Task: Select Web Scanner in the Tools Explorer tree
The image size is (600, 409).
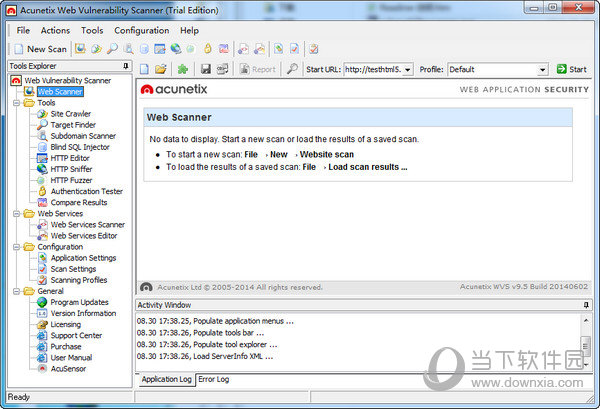Action: point(60,92)
